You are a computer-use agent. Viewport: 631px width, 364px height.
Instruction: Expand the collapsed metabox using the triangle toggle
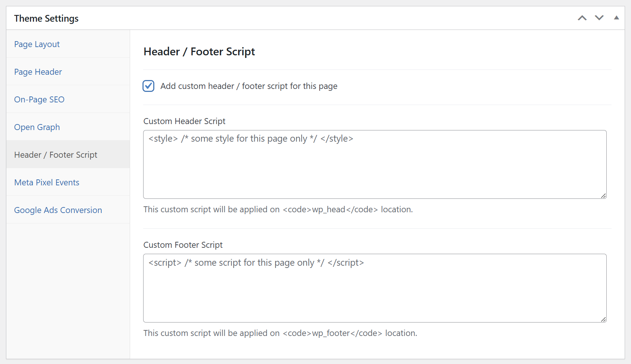click(616, 18)
